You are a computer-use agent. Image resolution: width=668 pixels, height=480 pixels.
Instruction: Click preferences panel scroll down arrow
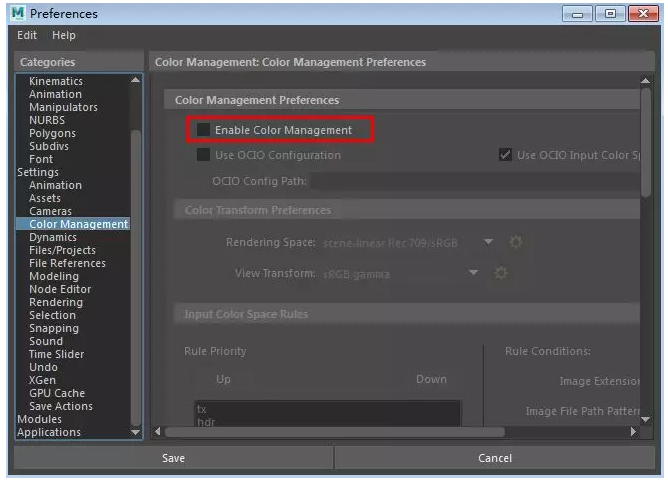[x=645, y=420]
